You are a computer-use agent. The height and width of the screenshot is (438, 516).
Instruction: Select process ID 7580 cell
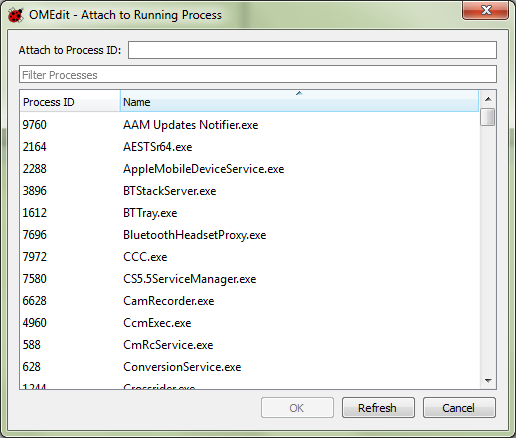click(x=35, y=279)
